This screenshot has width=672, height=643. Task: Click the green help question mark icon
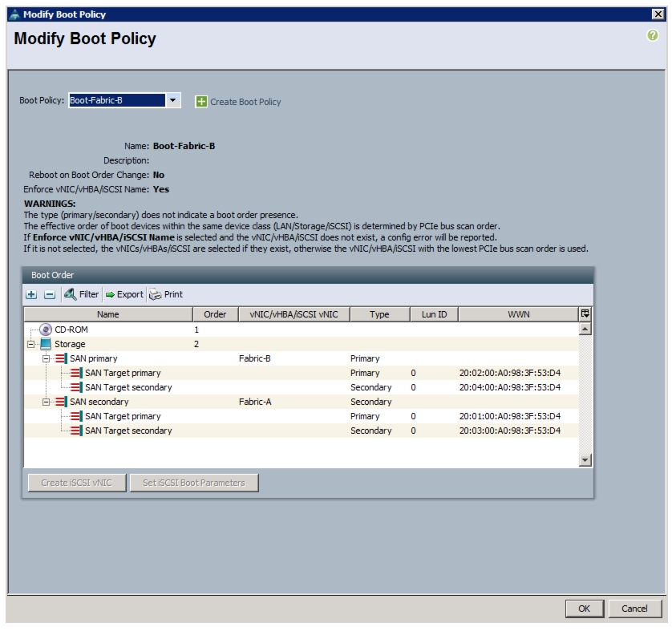[x=652, y=35]
